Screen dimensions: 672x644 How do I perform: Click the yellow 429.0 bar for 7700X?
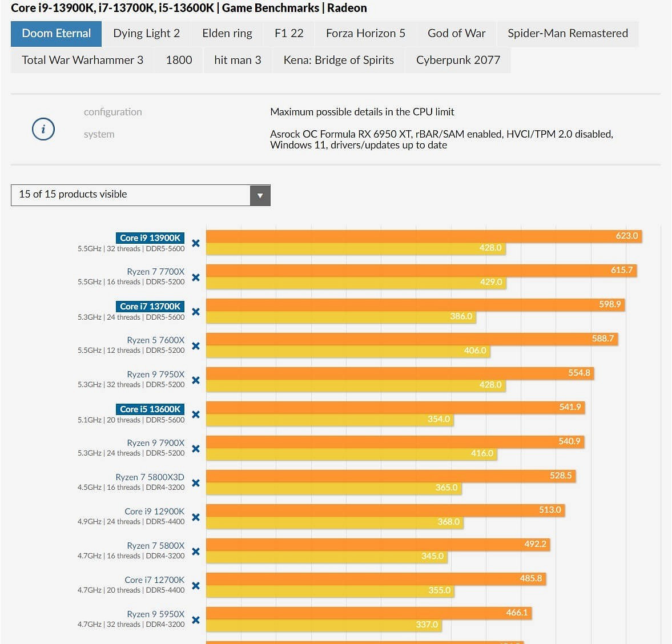(355, 282)
